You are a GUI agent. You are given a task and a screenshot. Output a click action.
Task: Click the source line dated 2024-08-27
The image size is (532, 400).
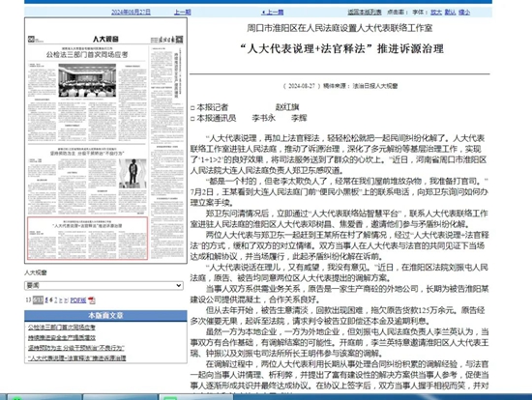click(x=340, y=86)
